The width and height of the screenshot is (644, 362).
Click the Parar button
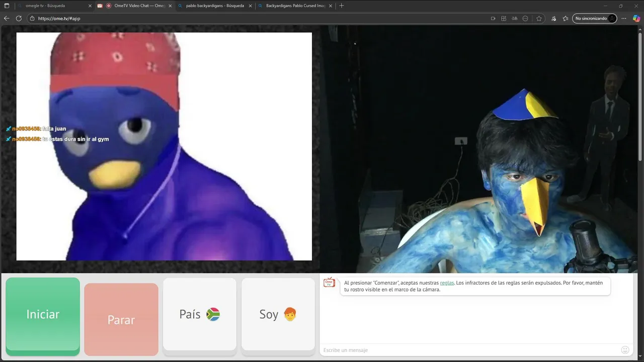tap(121, 320)
